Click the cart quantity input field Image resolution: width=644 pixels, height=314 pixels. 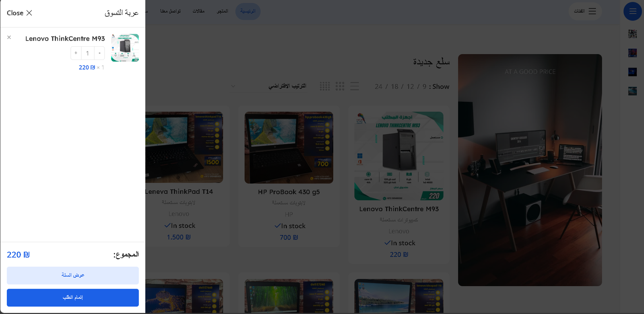(x=88, y=53)
